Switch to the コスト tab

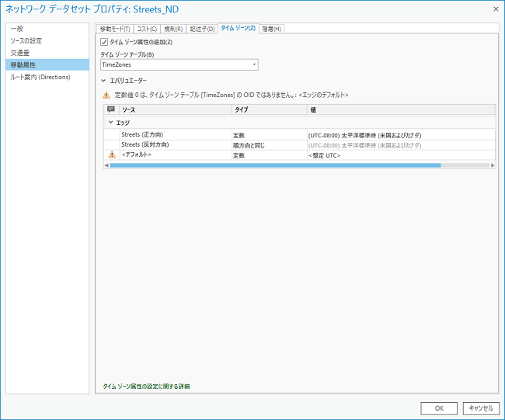point(148,29)
